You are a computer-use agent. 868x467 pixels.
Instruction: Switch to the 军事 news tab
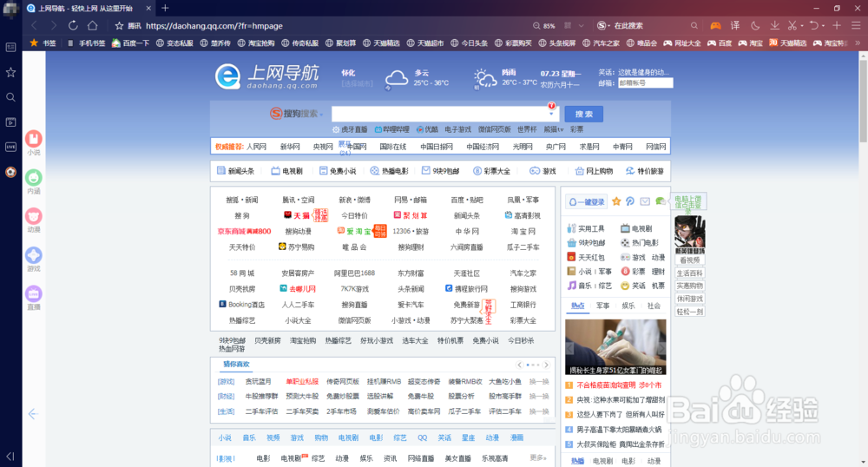[x=603, y=306]
